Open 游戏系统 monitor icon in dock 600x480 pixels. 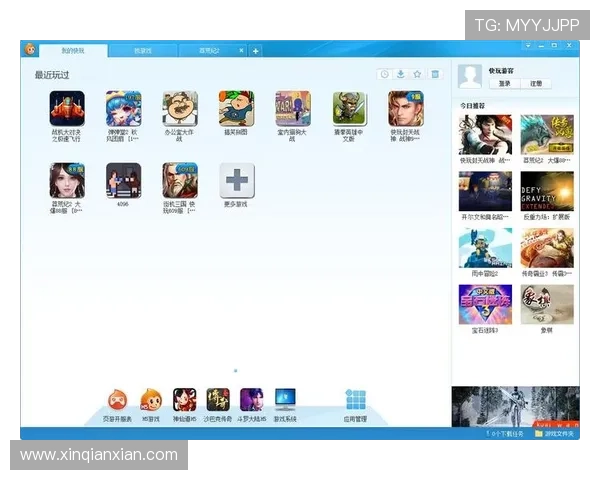tap(285, 401)
